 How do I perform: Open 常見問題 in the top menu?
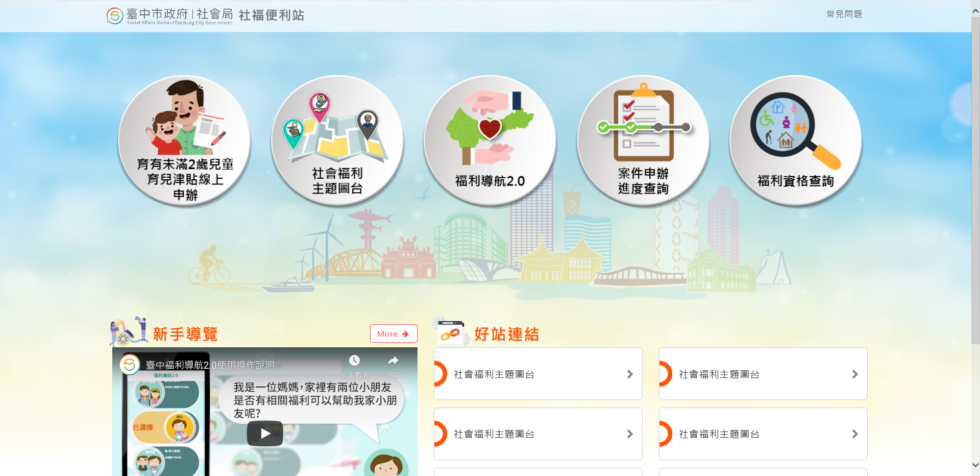coord(844,14)
